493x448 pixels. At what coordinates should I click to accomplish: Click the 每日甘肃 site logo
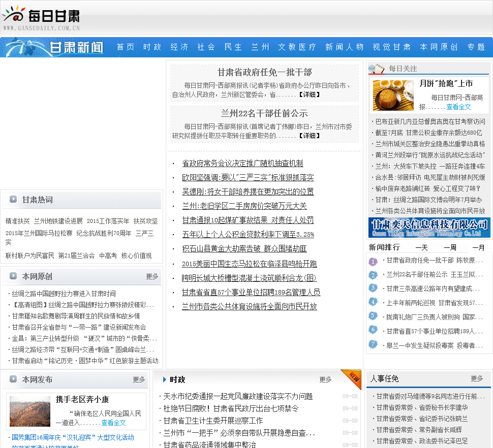(41, 18)
